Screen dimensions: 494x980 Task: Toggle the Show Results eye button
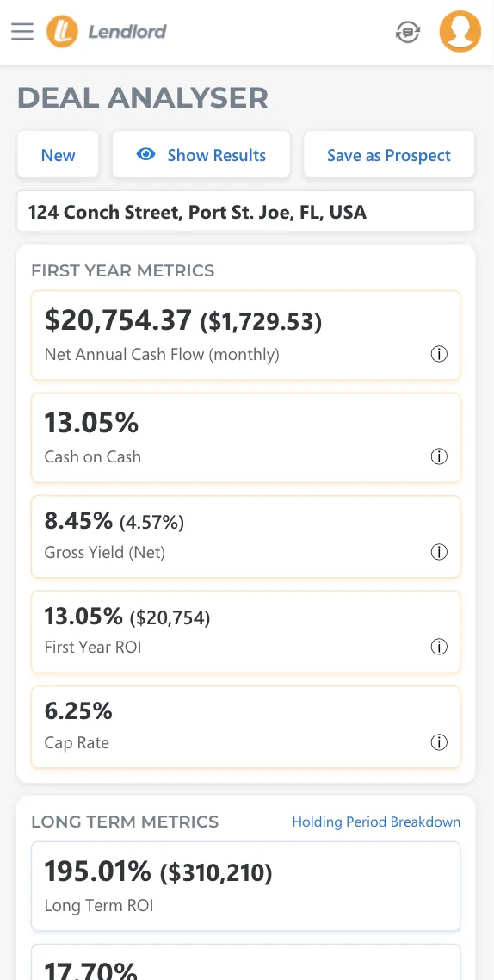pos(201,154)
